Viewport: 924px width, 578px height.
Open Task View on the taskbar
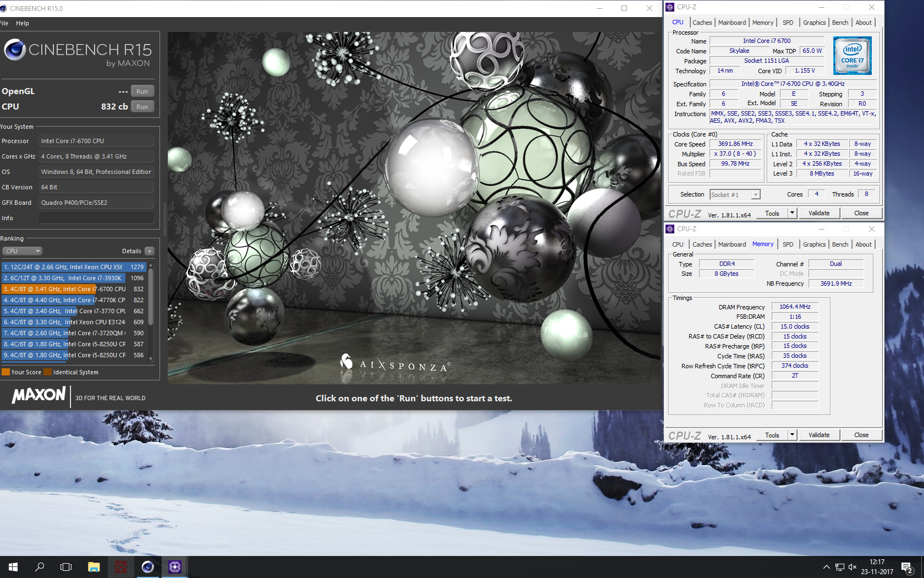tap(66, 567)
